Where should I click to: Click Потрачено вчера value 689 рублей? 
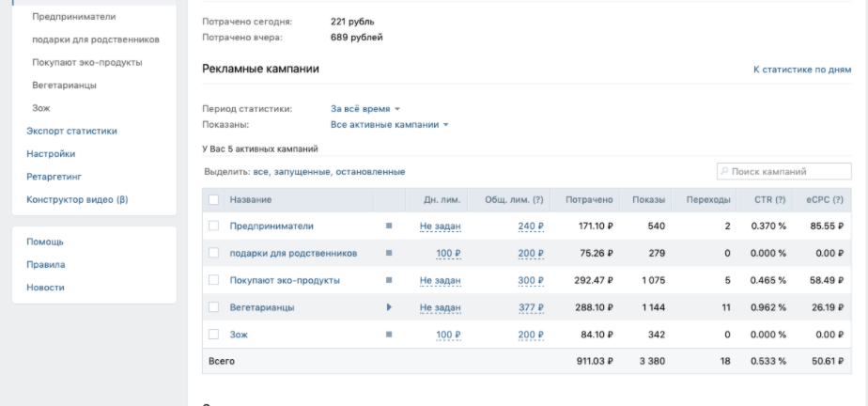pyautogui.click(x=357, y=38)
